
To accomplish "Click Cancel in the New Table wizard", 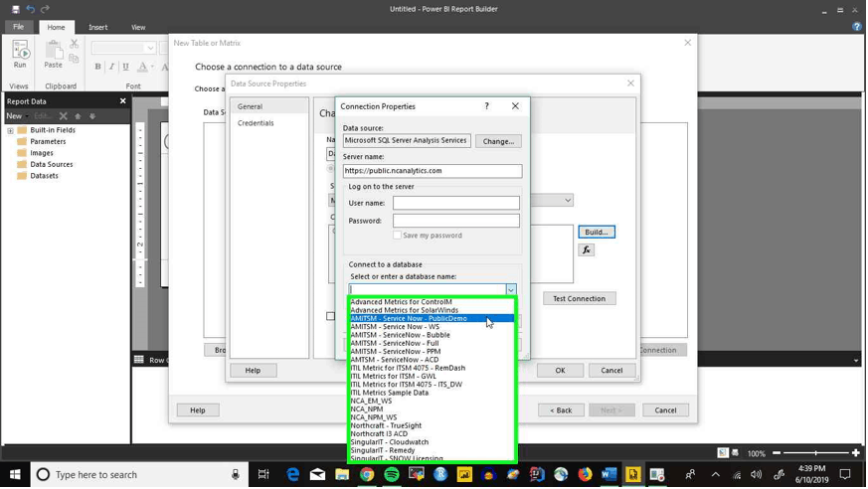I will click(x=665, y=410).
